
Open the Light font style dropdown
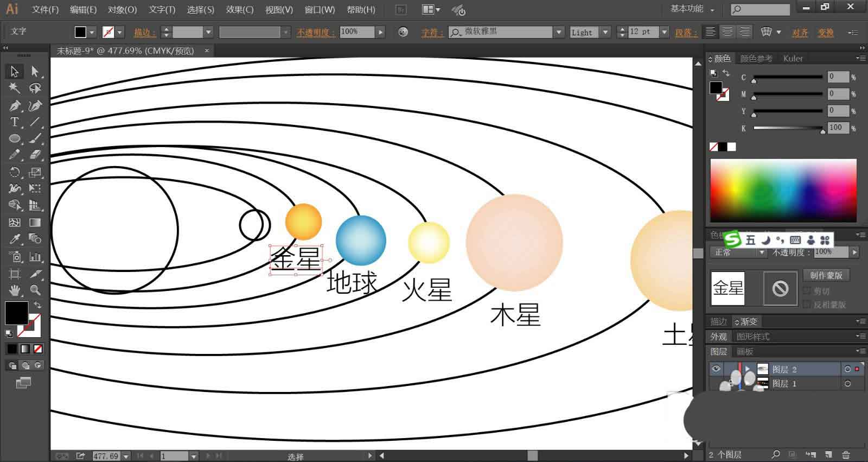tap(605, 33)
